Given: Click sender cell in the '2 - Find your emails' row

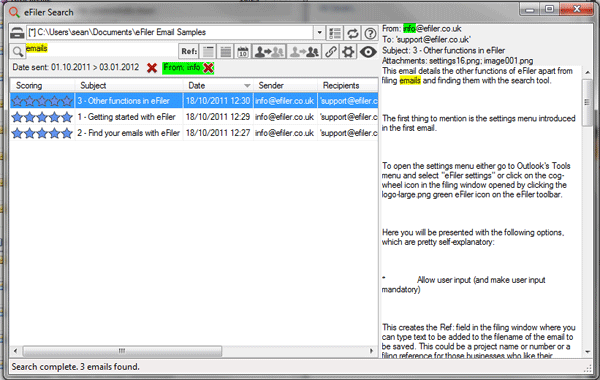Looking at the screenshot, I should point(285,133).
